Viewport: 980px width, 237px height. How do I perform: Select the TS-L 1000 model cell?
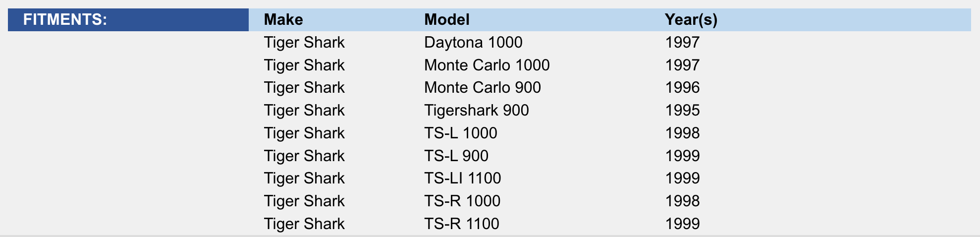tap(461, 133)
